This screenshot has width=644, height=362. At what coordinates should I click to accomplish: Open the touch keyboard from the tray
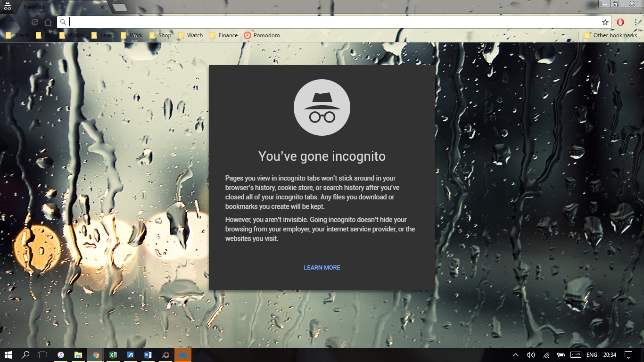click(576, 355)
